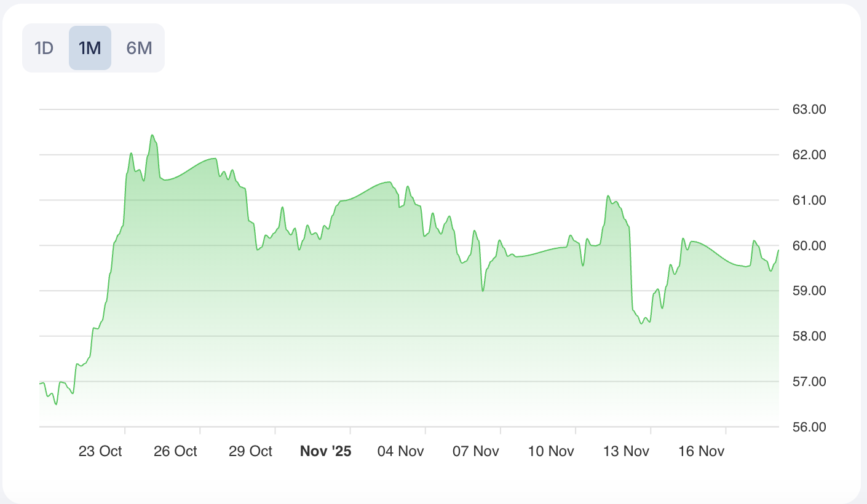
Task: Click the 60.00 price axis label
Action: pos(809,246)
